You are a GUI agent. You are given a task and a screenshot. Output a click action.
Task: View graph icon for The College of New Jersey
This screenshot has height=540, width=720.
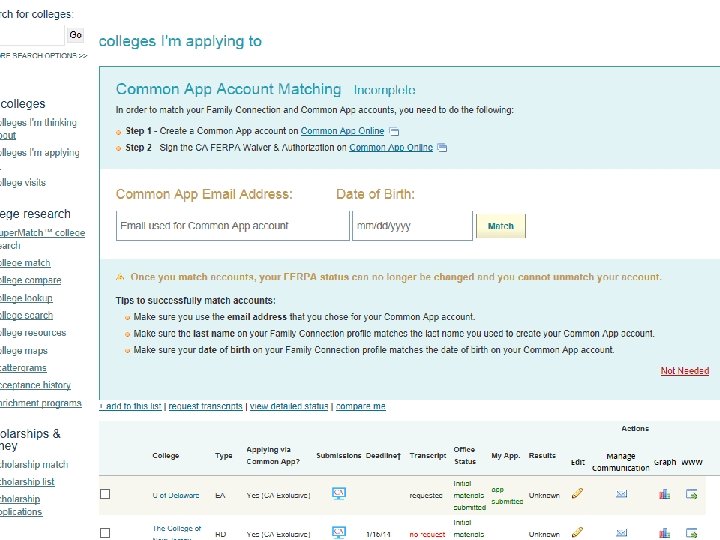(664, 533)
